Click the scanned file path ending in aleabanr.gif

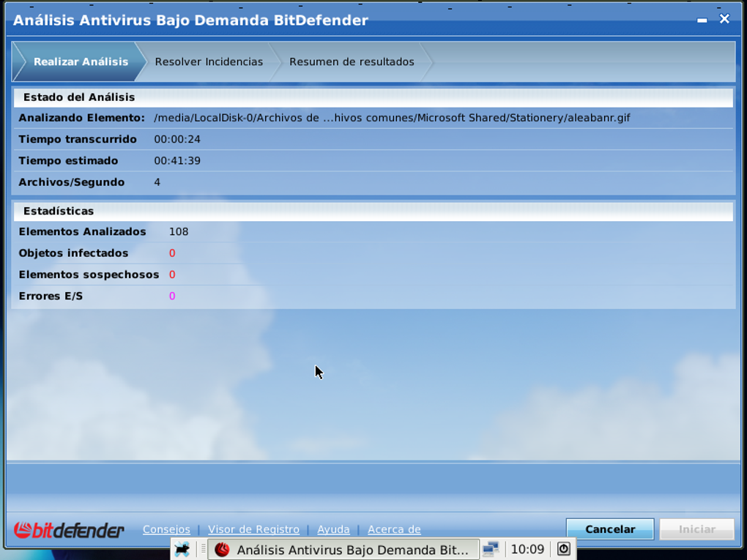[x=392, y=118]
